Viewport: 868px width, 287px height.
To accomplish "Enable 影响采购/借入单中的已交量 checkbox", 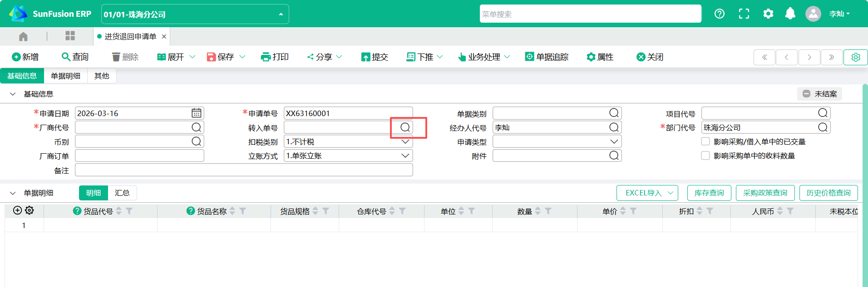I will (x=705, y=141).
